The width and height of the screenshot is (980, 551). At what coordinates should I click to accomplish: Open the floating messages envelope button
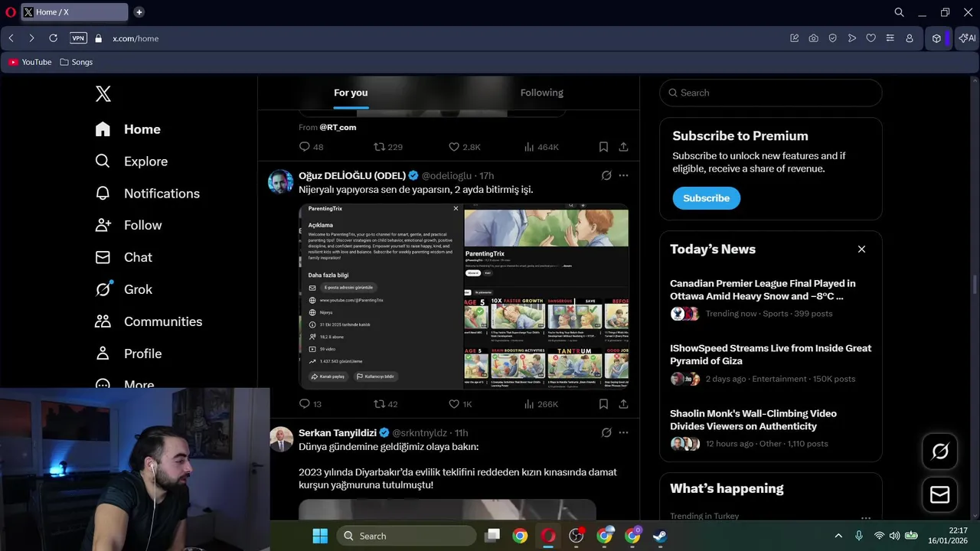coord(939,495)
